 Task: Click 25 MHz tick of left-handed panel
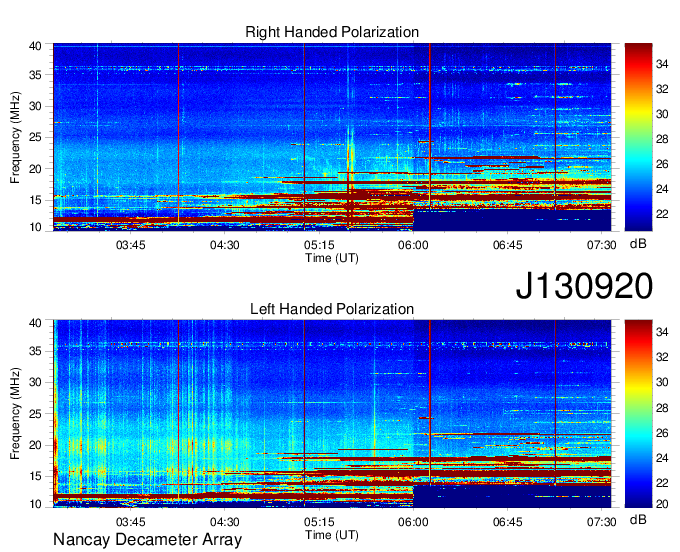click(35, 414)
